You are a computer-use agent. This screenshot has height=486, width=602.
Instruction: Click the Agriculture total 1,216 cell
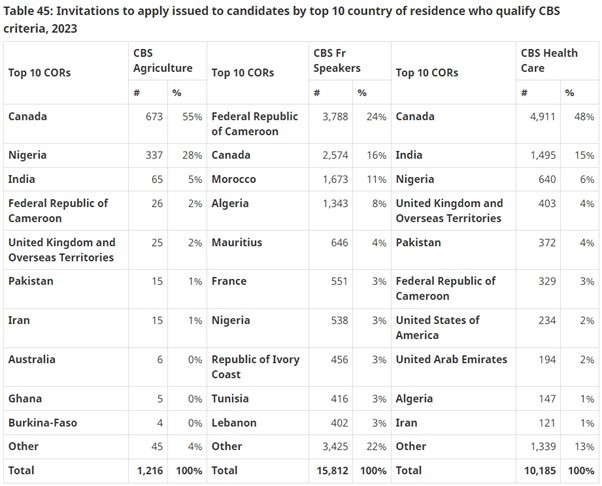(150, 471)
